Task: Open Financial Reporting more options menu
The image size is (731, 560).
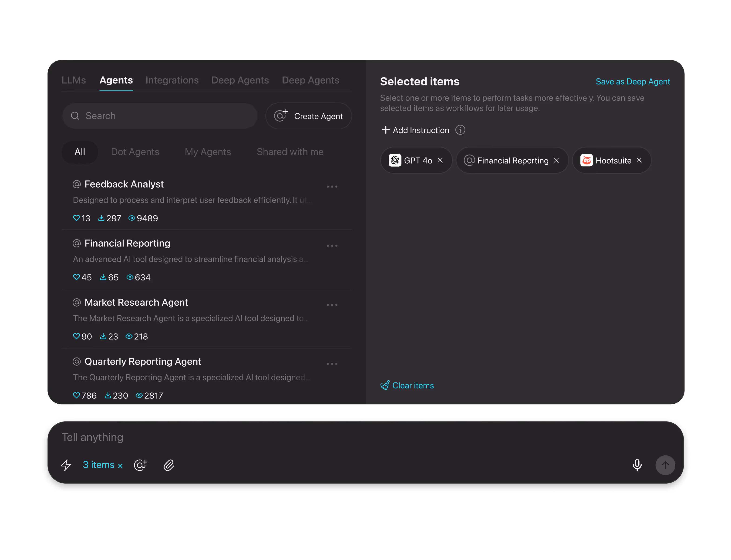Action: pyautogui.click(x=332, y=246)
